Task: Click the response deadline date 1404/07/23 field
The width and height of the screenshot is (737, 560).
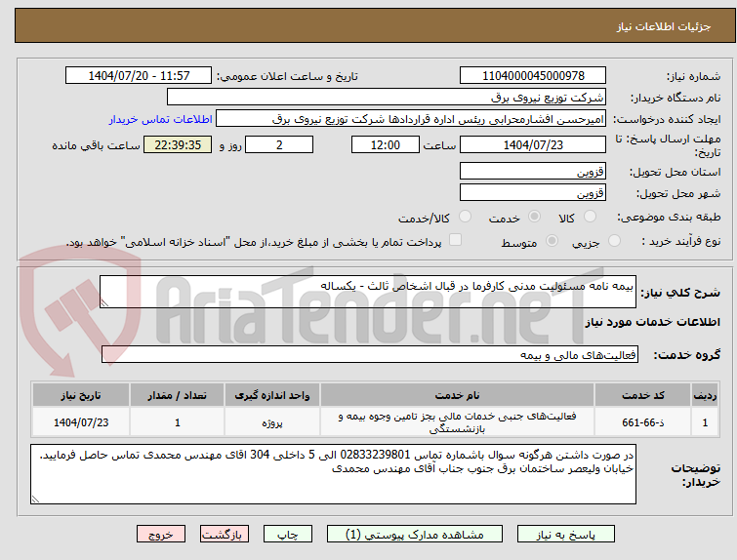Action: click(x=533, y=144)
